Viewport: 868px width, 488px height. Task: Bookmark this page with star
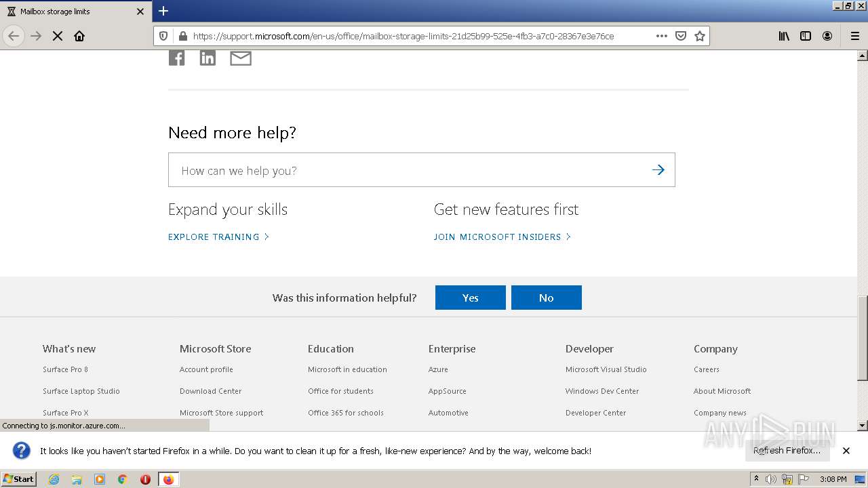click(700, 36)
